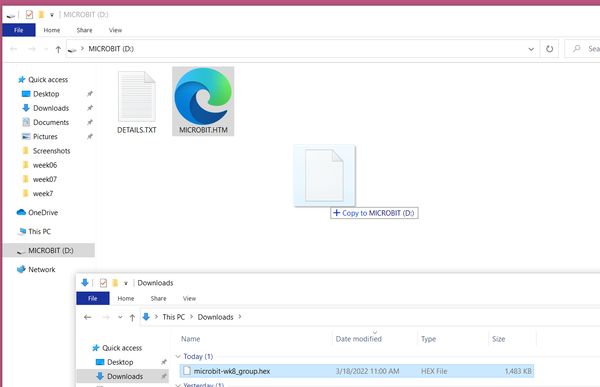Click the 1,483 KB size cell
600x387 pixels.
point(518,371)
